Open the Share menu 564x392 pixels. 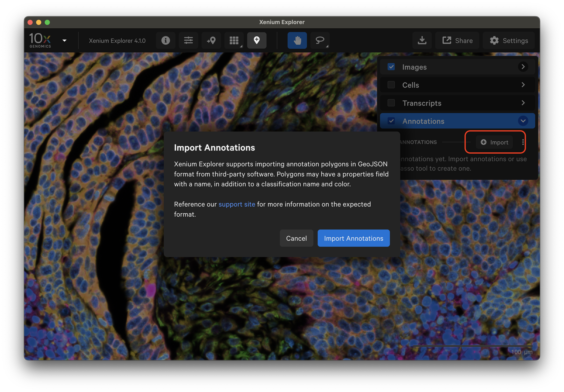pos(457,41)
